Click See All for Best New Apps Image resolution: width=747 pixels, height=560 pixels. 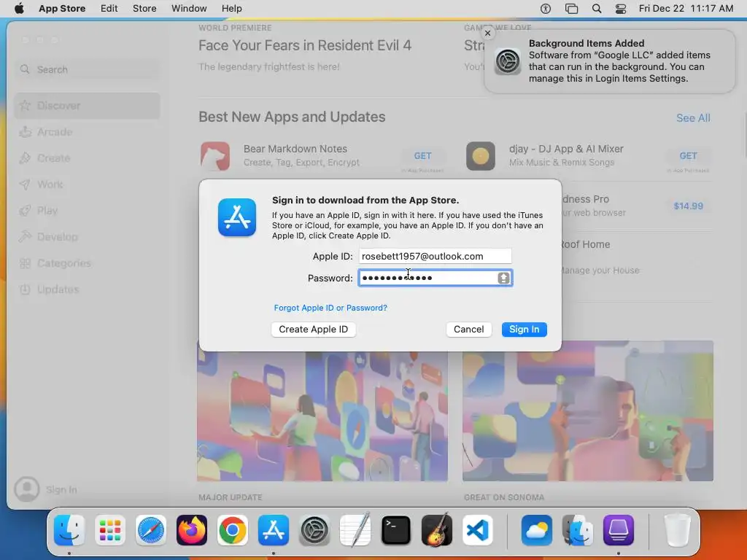693,117
